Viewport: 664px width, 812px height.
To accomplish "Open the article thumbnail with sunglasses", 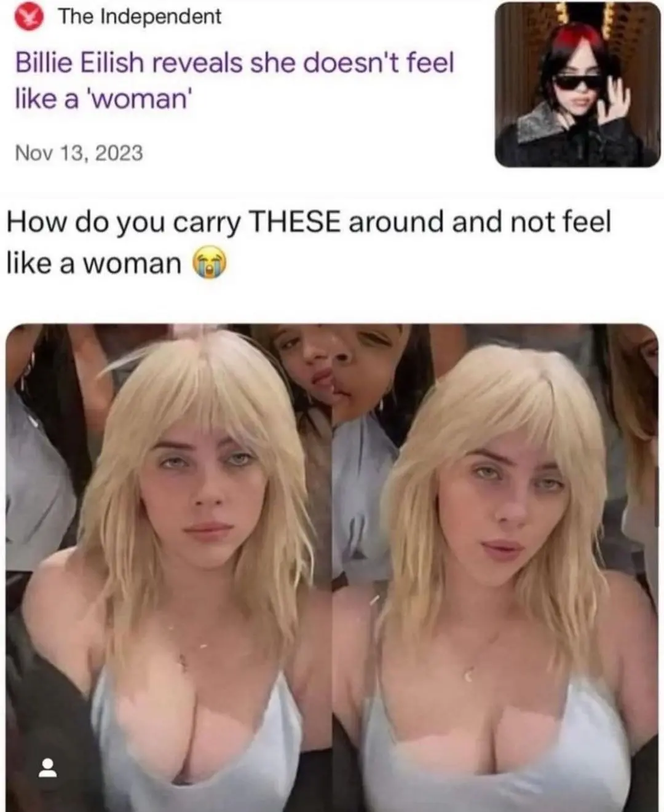I will [577, 84].
